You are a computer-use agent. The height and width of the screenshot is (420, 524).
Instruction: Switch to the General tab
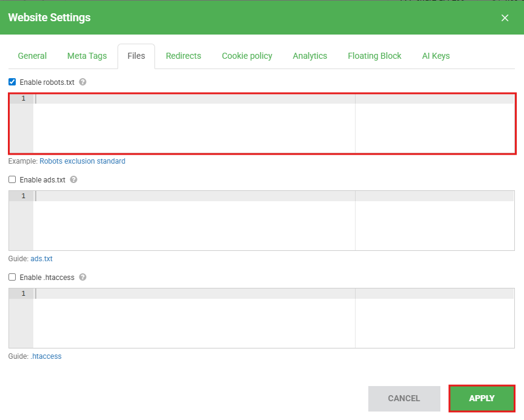click(x=32, y=56)
